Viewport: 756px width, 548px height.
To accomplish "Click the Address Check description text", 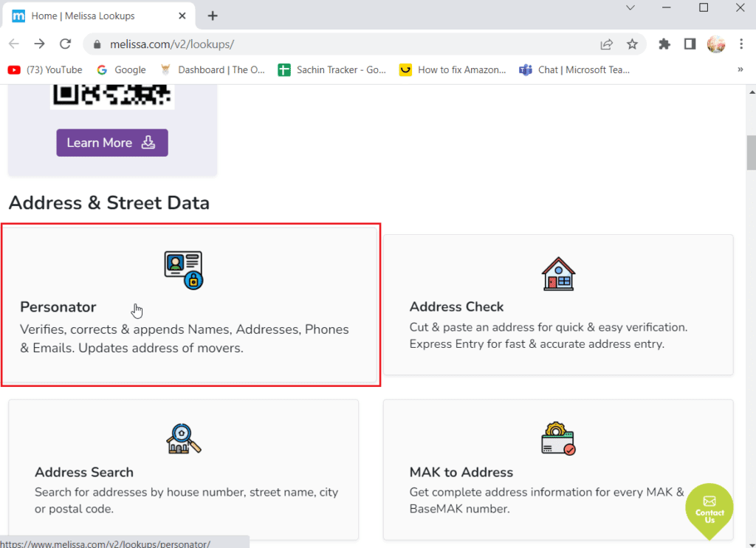I will point(549,336).
